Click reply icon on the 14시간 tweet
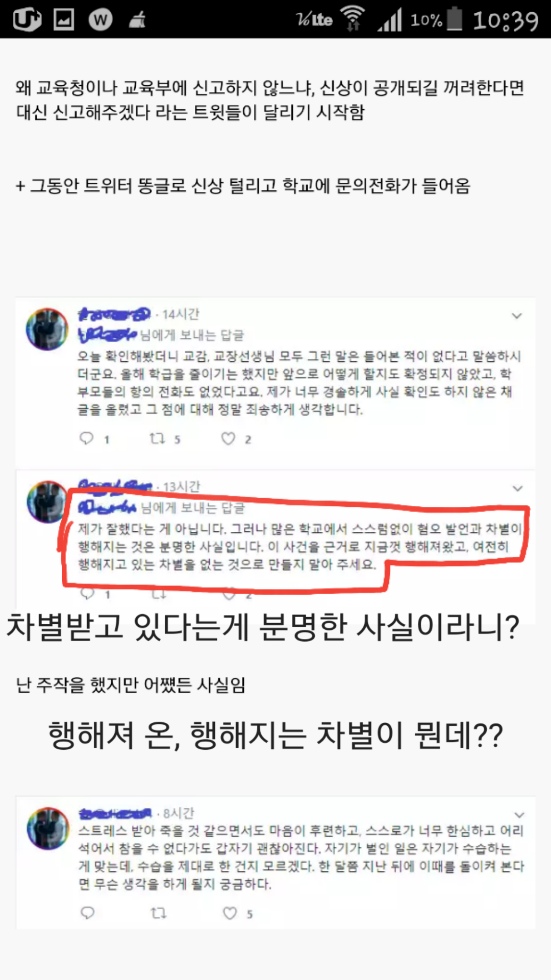Screen dimensions: 551x980 [x=87, y=438]
